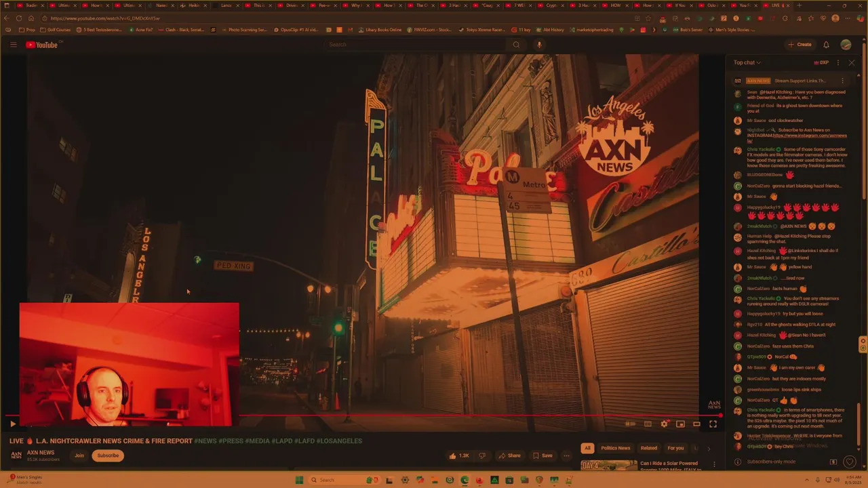Go to the YouTube home logo
The width and height of the screenshot is (868, 488).
[x=42, y=45]
